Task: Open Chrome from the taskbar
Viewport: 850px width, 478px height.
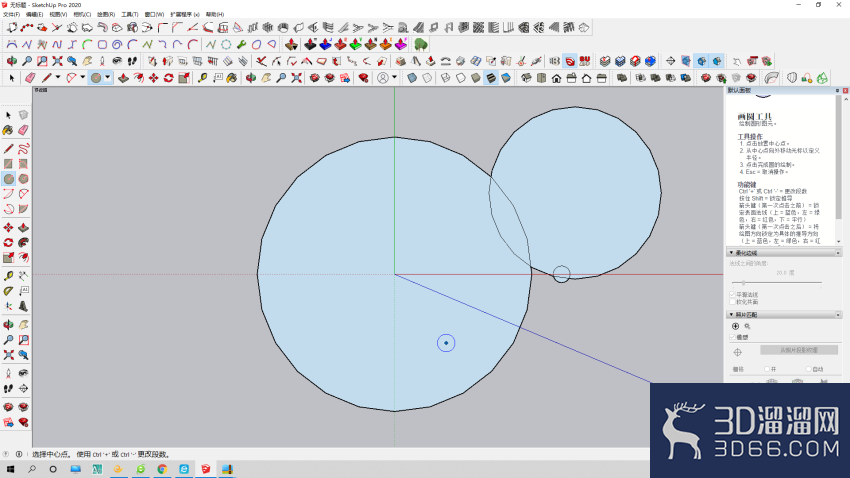Action: point(162,469)
